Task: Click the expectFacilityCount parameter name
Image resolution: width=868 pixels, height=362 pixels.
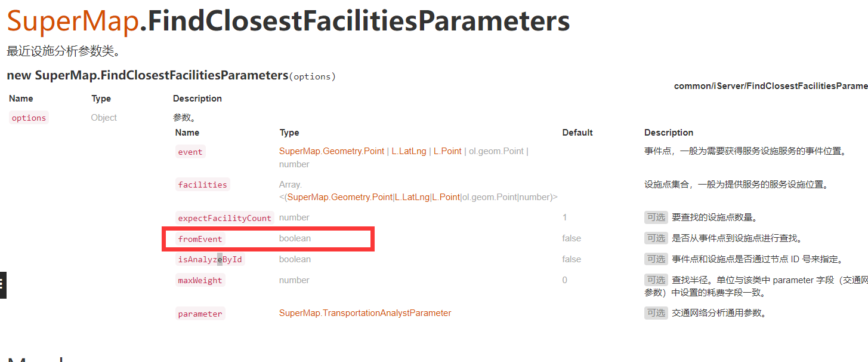Action: [225, 218]
